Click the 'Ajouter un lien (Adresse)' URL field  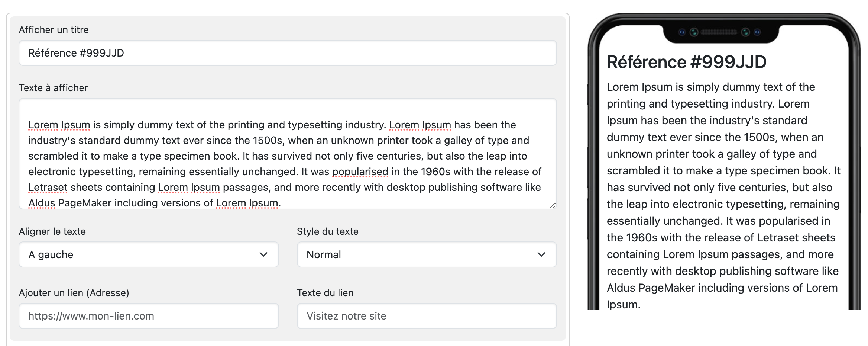(x=149, y=316)
